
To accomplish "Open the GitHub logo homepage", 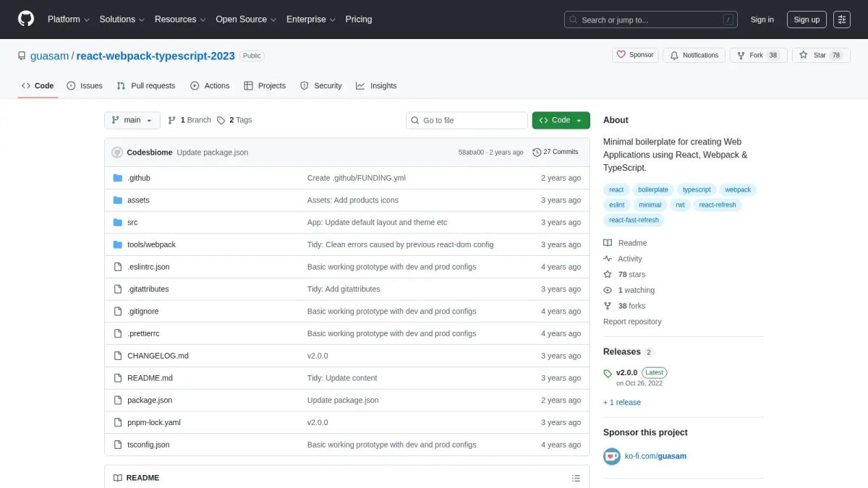I will click(26, 20).
